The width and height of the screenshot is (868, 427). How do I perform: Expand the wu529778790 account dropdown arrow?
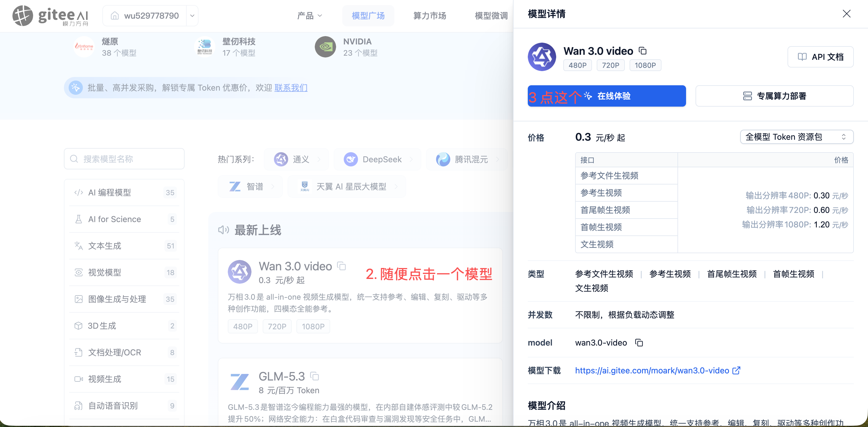[192, 15]
